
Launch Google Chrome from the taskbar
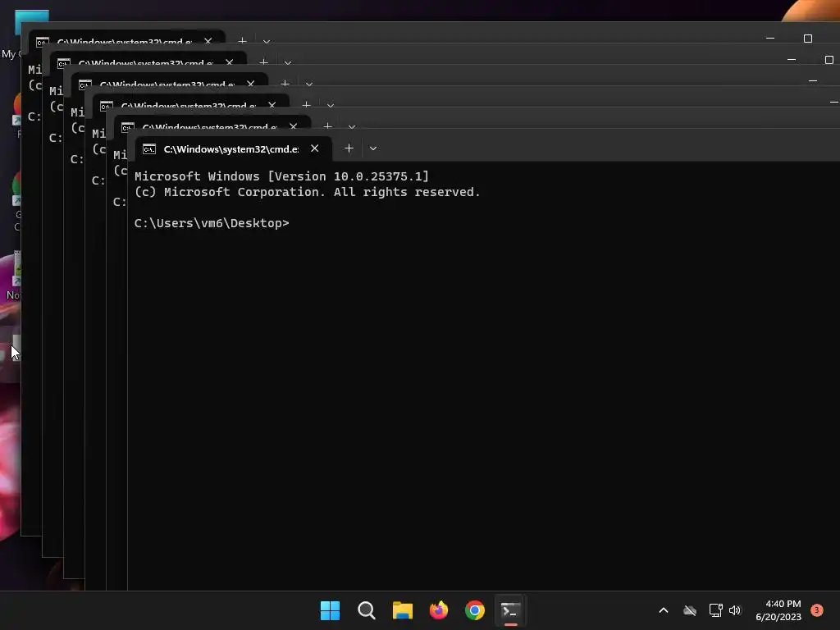pos(475,610)
